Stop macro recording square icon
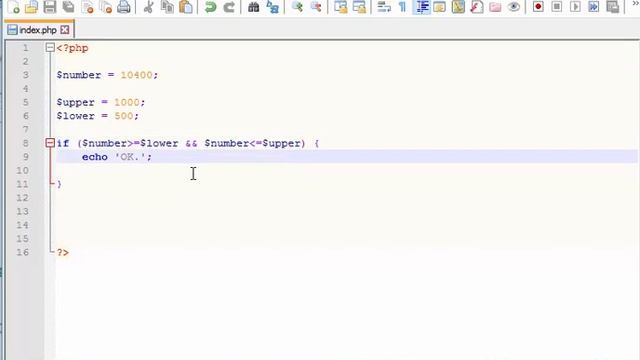 coord(556,7)
